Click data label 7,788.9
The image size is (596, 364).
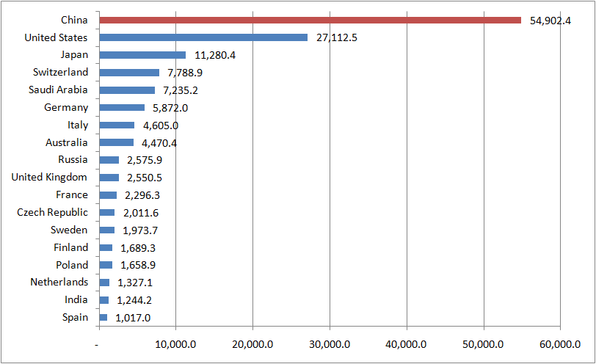[185, 73]
